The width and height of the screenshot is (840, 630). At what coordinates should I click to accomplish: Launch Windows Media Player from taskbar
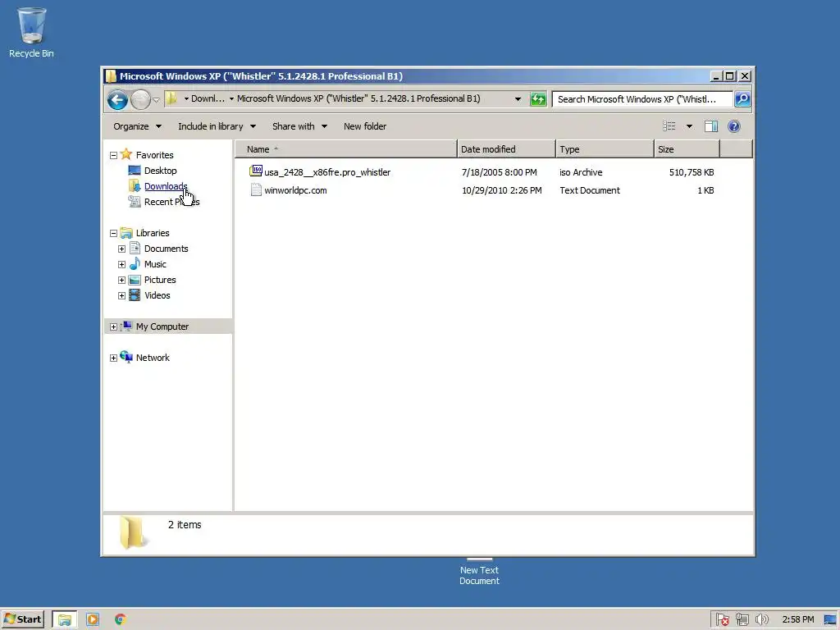click(93, 620)
